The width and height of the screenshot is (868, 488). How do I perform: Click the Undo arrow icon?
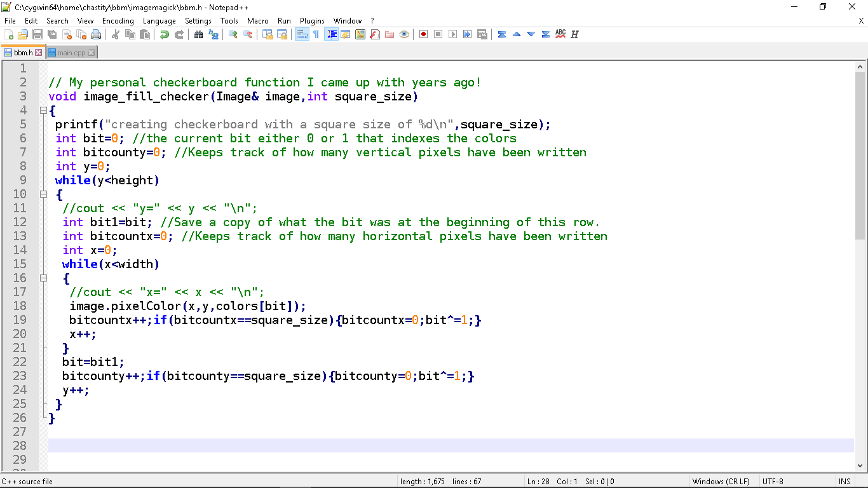(165, 34)
